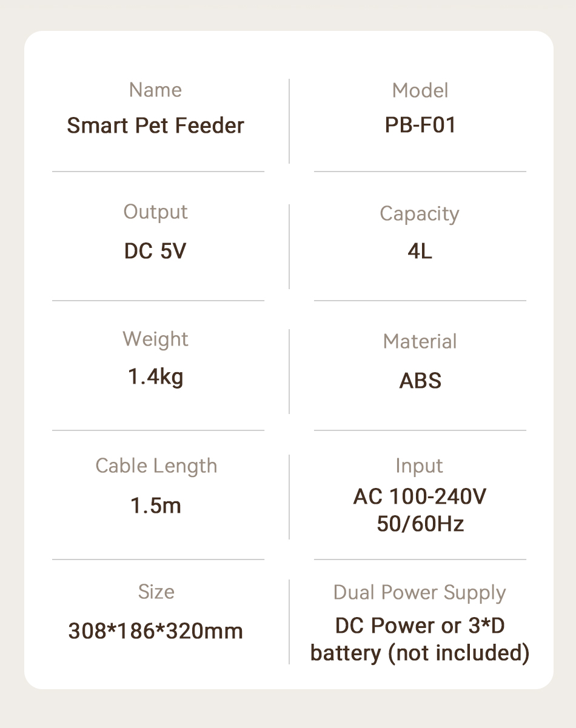Click the Capacity heading
576x728 pixels.
click(420, 214)
